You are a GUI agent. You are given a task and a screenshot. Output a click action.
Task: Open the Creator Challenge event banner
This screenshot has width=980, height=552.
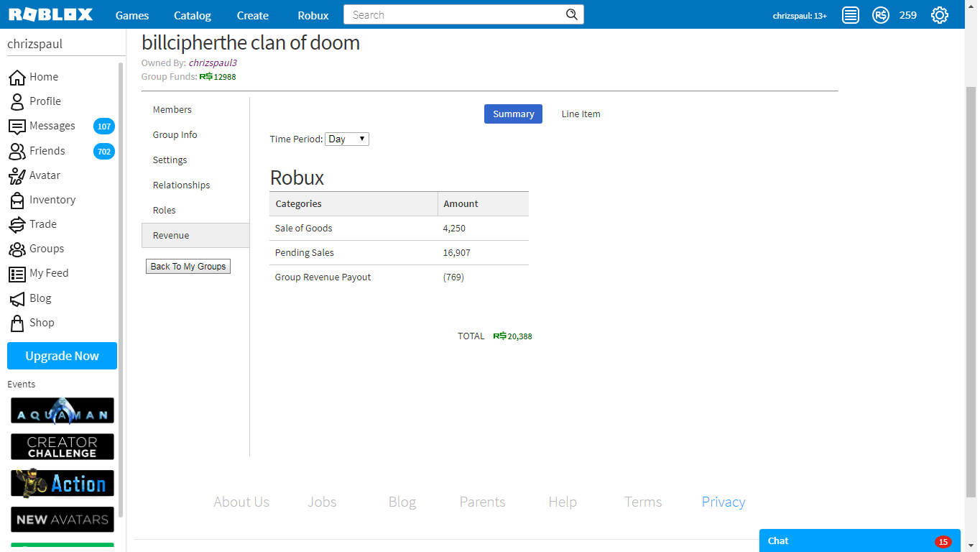(x=63, y=446)
